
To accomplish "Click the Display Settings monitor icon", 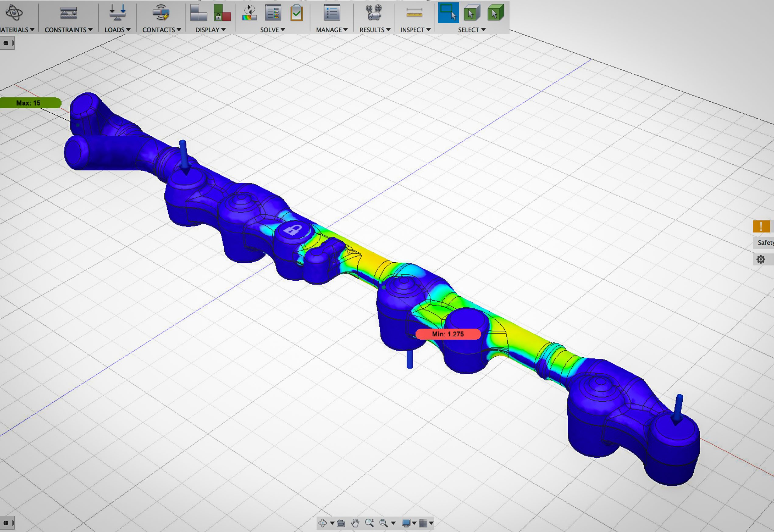I will point(406,523).
